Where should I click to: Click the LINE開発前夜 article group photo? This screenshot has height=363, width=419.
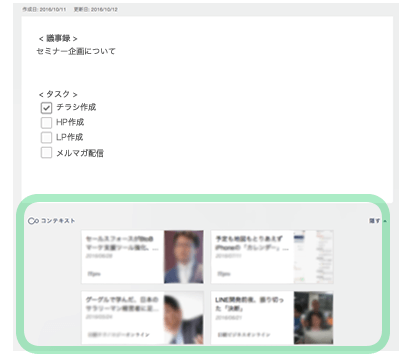pos(313,318)
